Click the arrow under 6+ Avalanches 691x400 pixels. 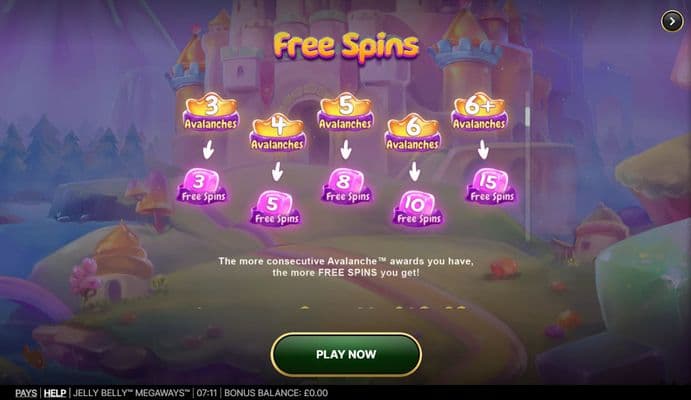(x=483, y=150)
